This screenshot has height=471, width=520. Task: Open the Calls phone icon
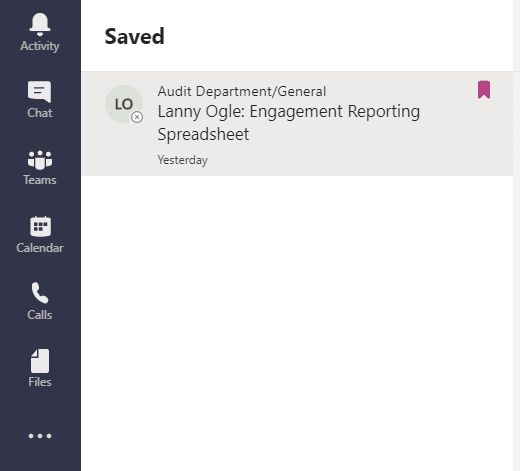tap(40, 293)
